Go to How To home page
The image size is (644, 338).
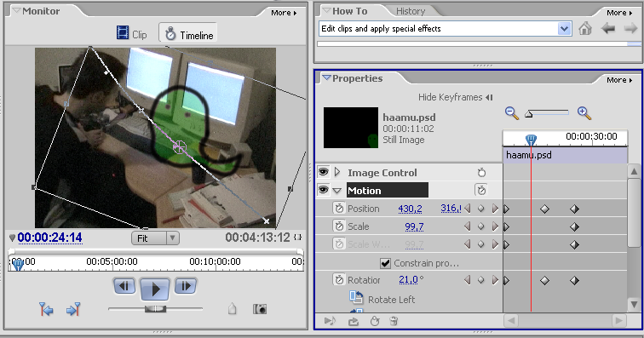[585, 28]
